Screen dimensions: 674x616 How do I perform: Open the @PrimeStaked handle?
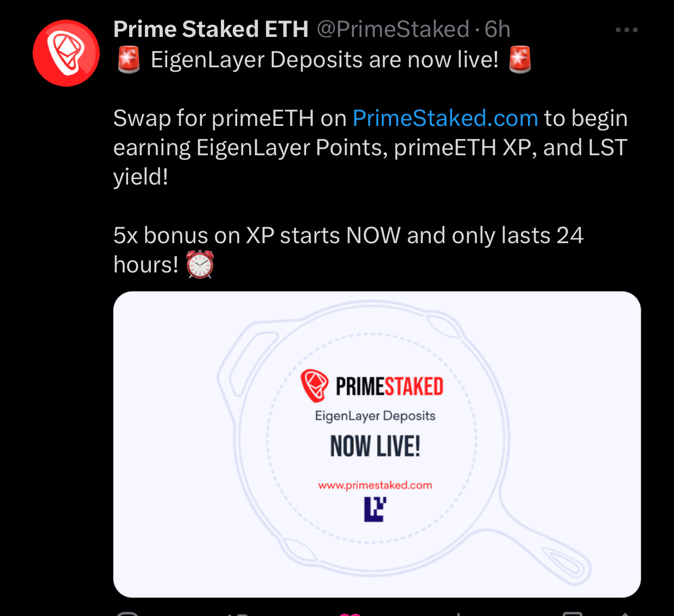click(x=393, y=29)
